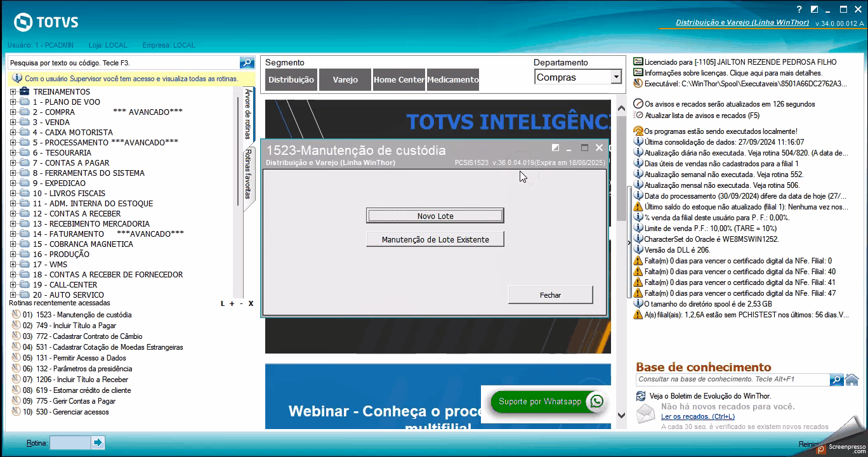Click the knowledge base query field
Image resolution: width=868 pixels, height=457 pixels.
click(733, 380)
